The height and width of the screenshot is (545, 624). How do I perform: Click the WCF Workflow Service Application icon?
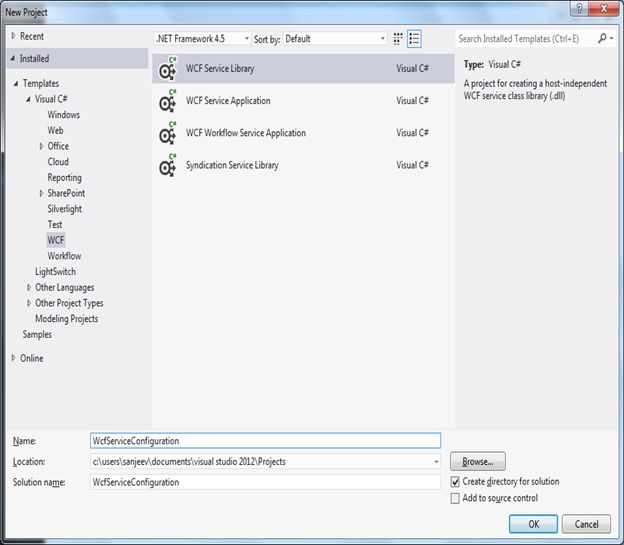coord(168,133)
